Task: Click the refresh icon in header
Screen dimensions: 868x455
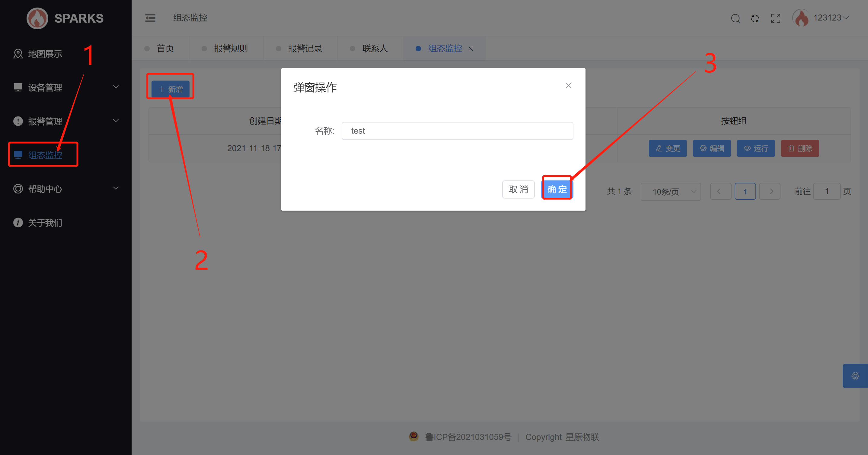Action: point(755,18)
